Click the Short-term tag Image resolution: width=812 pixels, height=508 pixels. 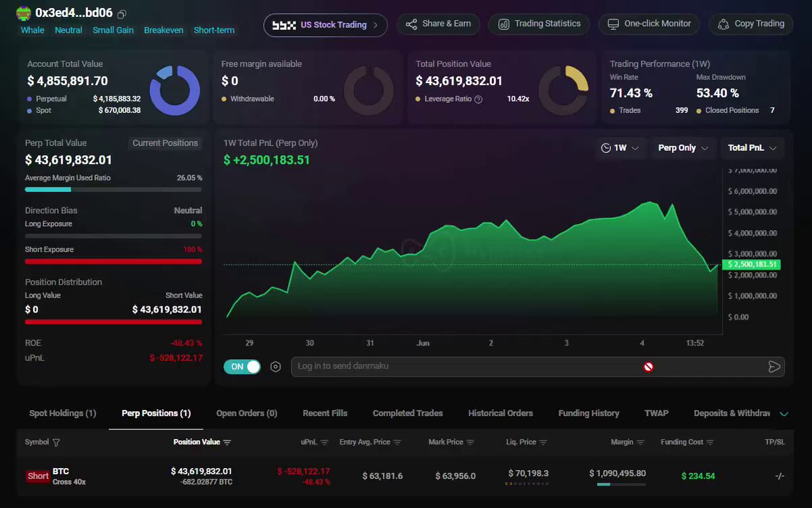coord(214,30)
